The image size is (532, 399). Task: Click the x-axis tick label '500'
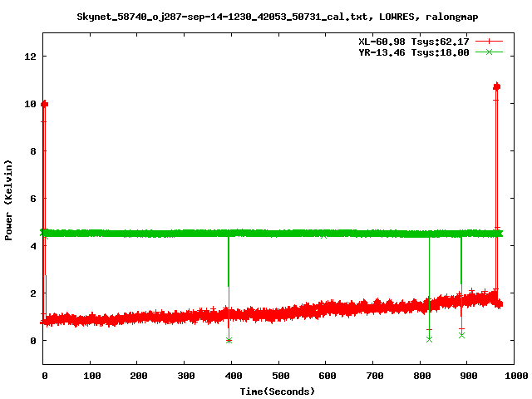pyautogui.click(x=281, y=376)
